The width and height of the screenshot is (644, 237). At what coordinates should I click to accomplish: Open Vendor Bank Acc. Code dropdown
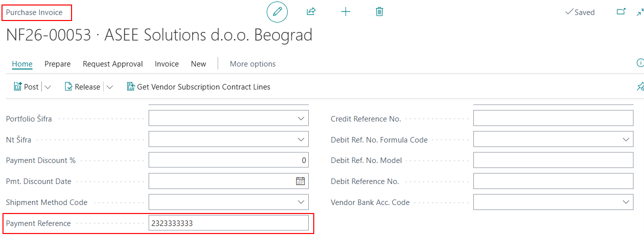[625, 202]
